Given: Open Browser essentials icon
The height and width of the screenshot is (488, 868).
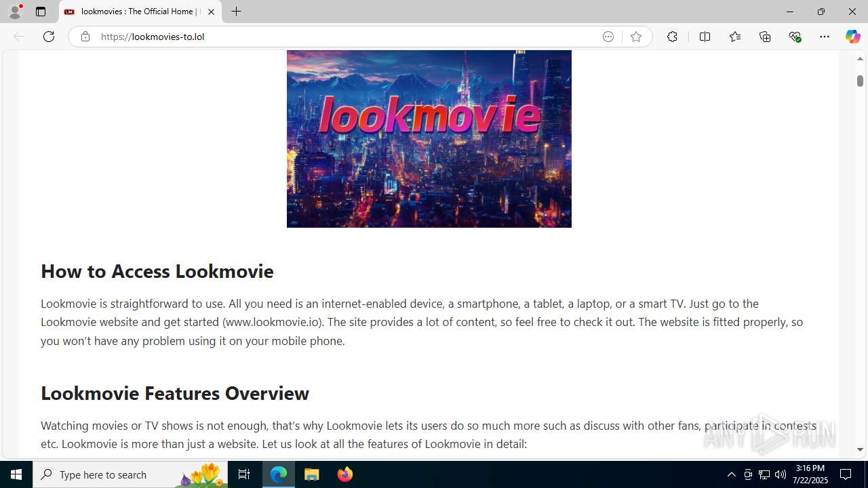Looking at the screenshot, I should 795,37.
